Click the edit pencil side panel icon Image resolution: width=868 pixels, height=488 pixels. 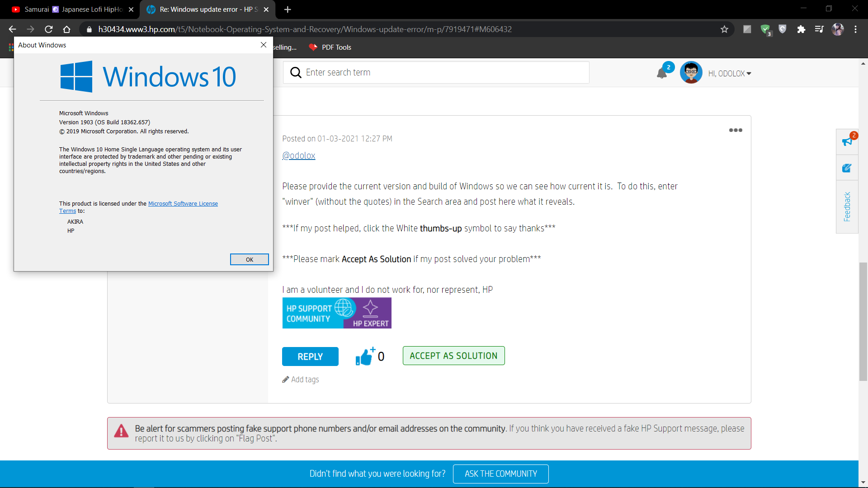(x=847, y=168)
